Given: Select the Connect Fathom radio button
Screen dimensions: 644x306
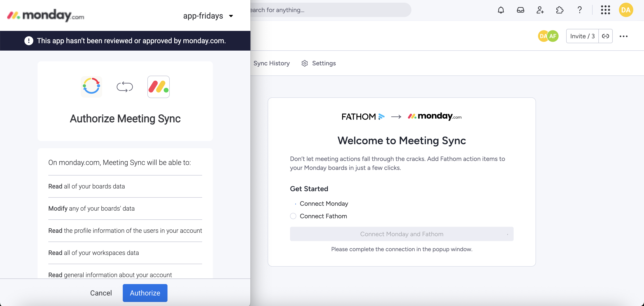Looking at the screenshot, I should (x=293, y=216).
